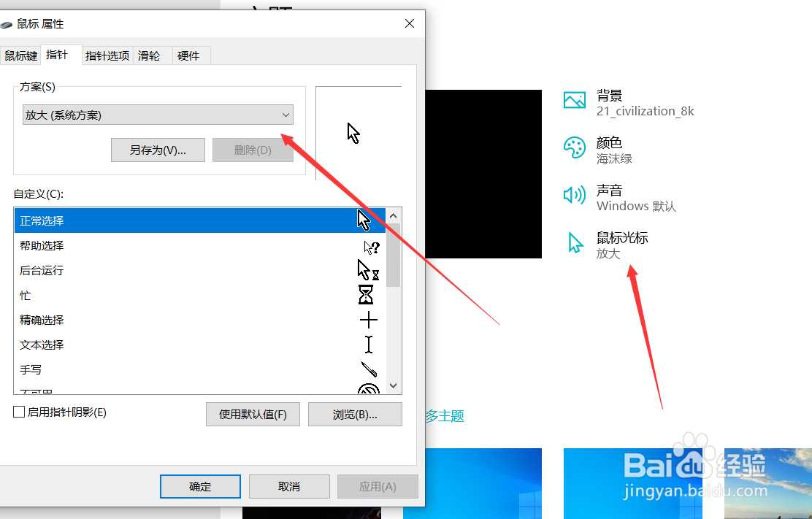Click the 另存为(V) button

pos(158,150)
